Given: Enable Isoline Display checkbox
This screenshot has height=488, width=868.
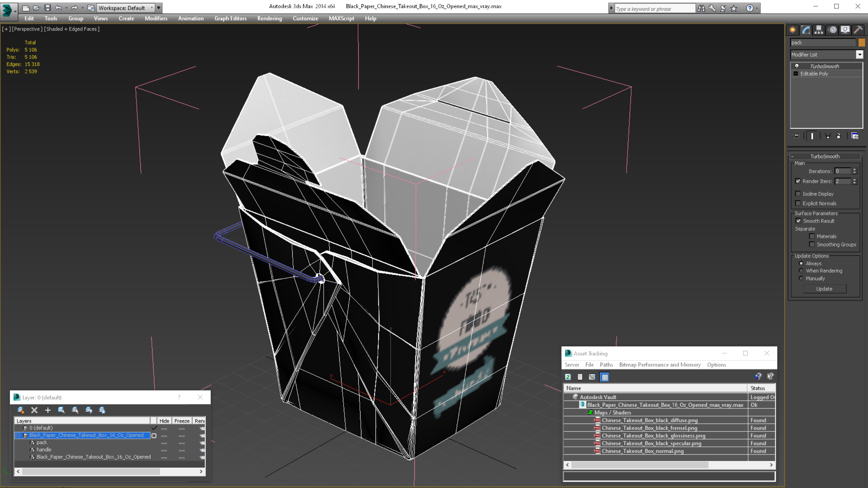Looking at the screenshot, I should click(x=798, y=194).
